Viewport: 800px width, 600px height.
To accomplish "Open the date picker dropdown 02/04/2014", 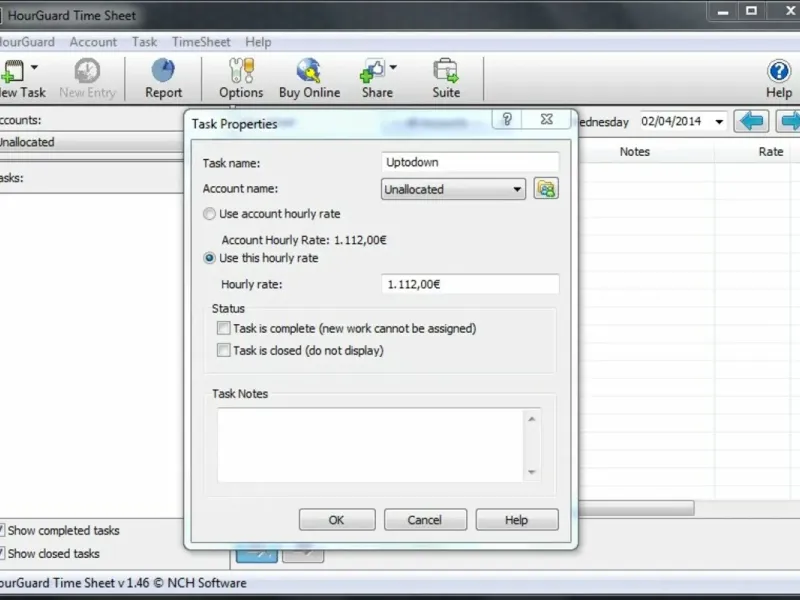I will pyautogui.click(x=719, y=121).
